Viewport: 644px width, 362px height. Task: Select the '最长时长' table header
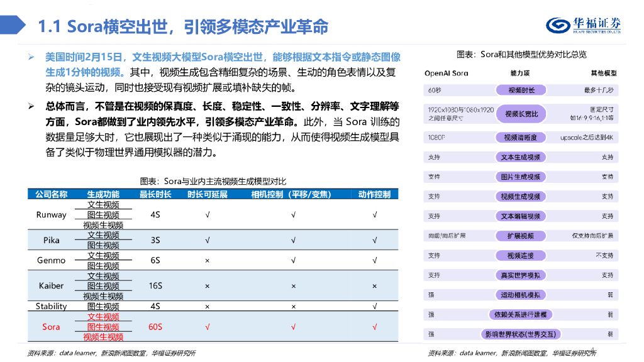155,194
